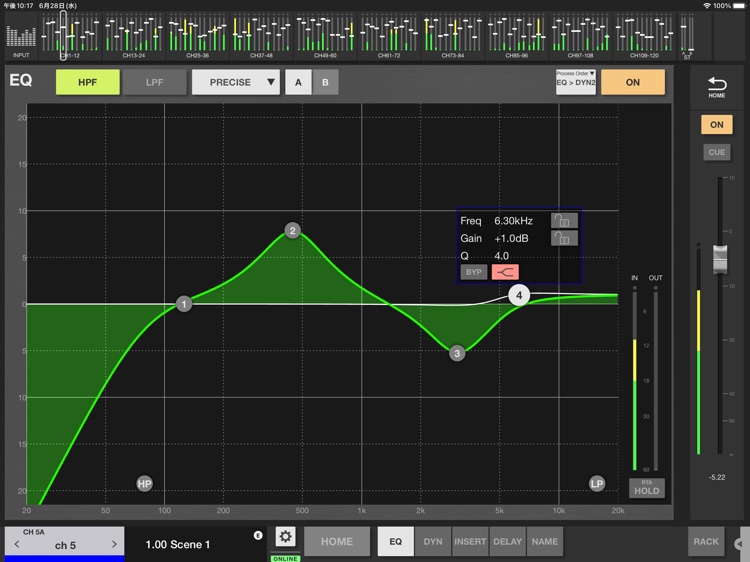Image resolution: width=750 pixels, height=562 pixels.
Task: Switch to the NAME tab
Action: (545, 541)
